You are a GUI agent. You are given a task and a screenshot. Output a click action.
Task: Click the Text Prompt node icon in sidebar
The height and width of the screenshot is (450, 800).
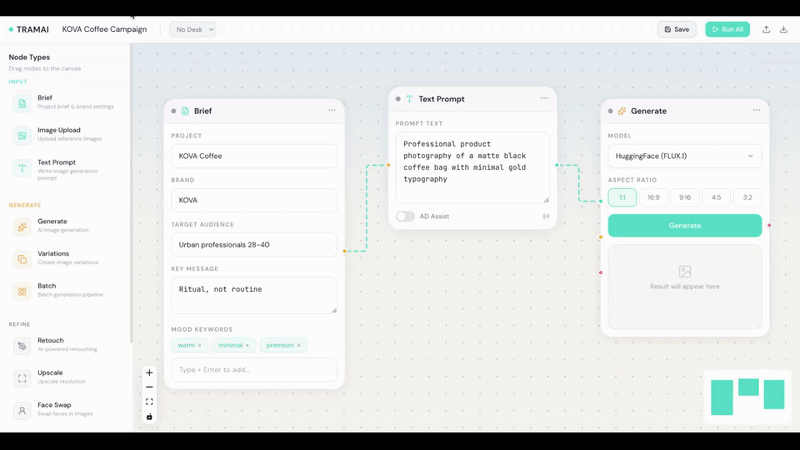click(22, 168)
